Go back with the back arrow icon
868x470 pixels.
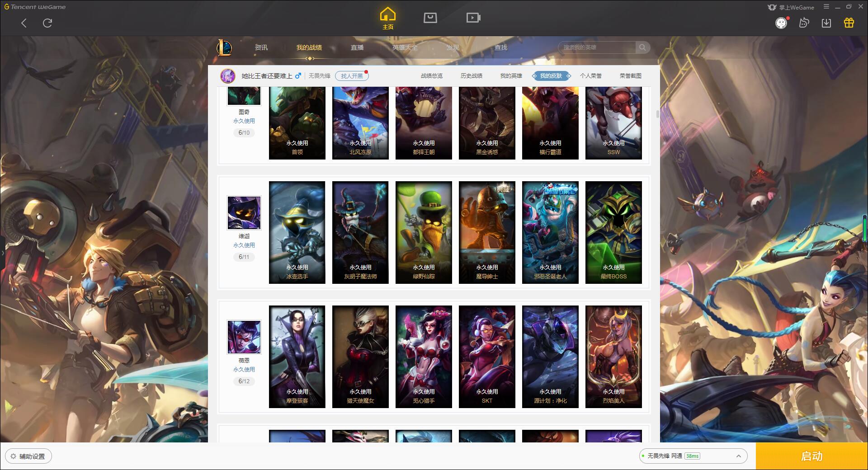point(24,23)
